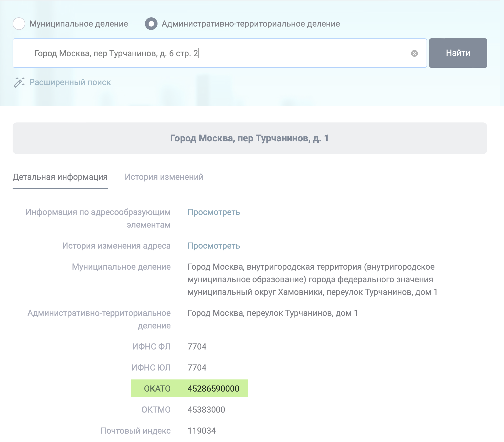
Task: Click the Почтовый индекс label
Action: click(x=135, y=431)
